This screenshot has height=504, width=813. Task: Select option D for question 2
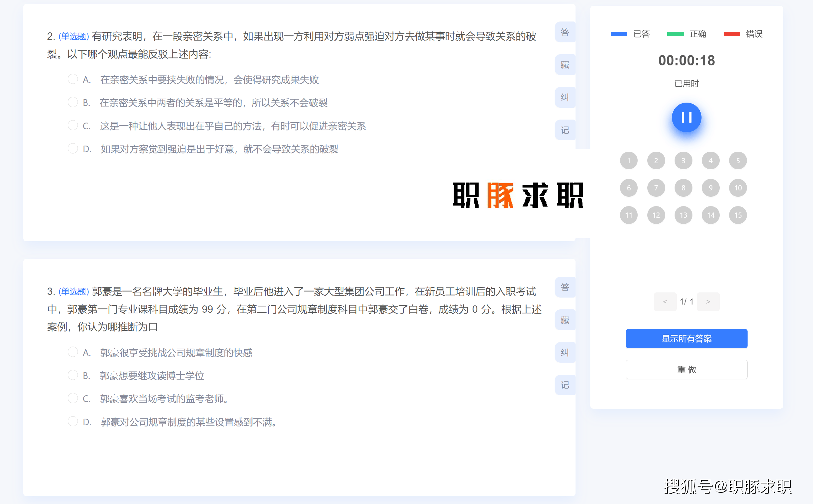coord(73,149)
